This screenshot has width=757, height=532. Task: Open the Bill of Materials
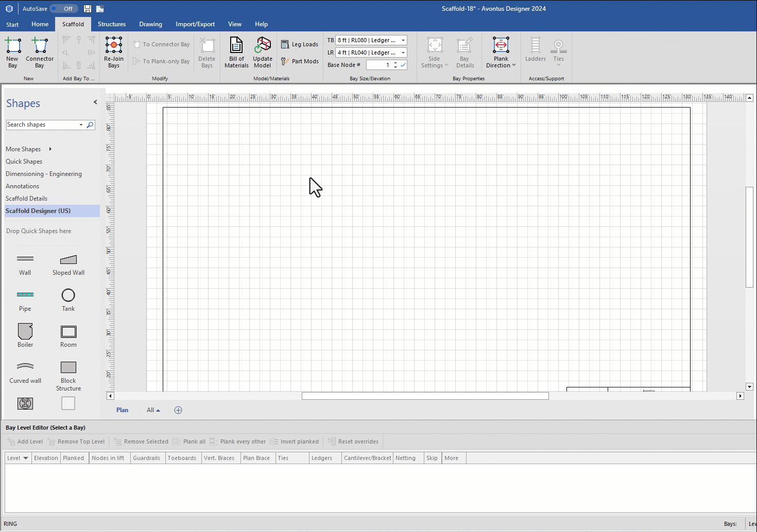(x=236, y=51)
